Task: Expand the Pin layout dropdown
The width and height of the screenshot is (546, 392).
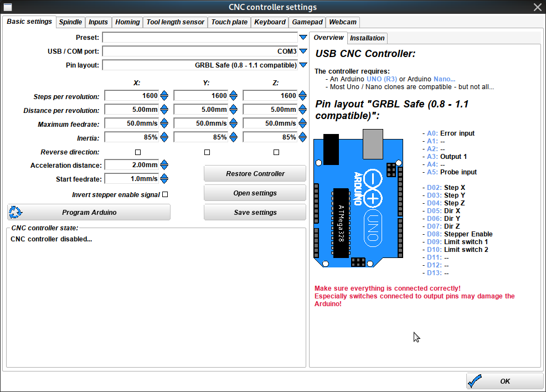Action: click(303, 65)
